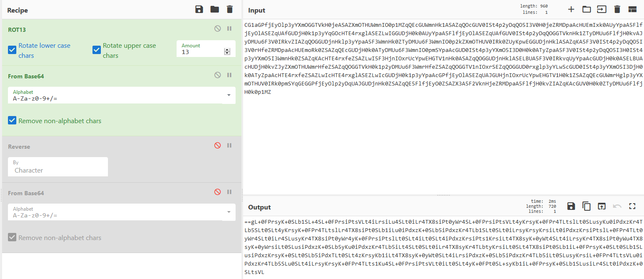Screen dimensions: 644x279
Task: Load a recipe via folder icon
Action: (x=214, y=10)
